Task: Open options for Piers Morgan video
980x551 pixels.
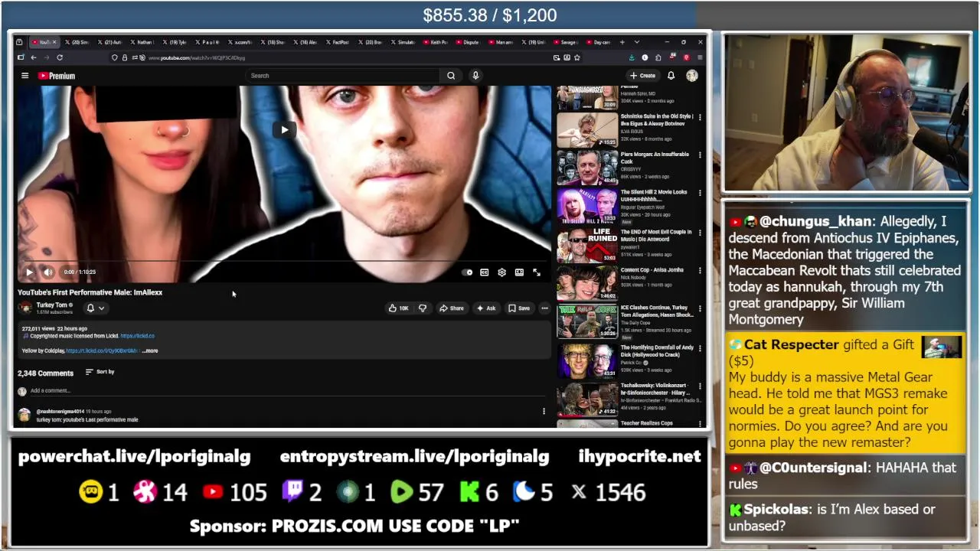Action: 700,155
